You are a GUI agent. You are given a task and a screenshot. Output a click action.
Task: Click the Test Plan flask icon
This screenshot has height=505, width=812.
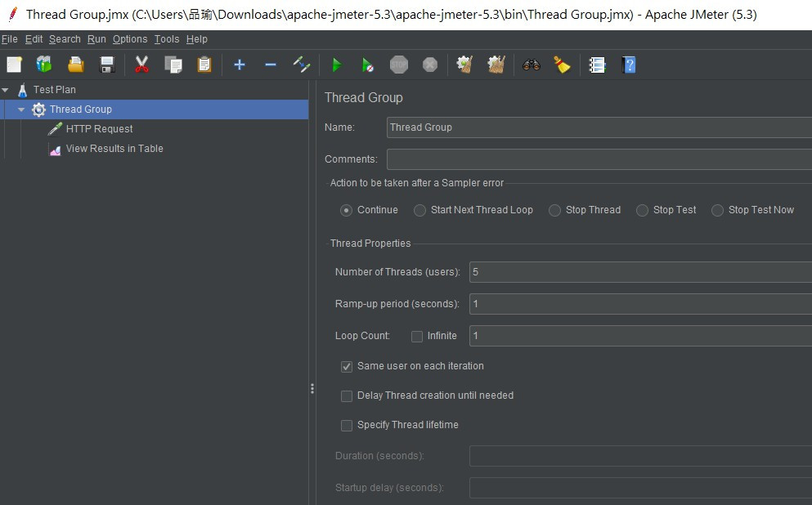(22, 90)
